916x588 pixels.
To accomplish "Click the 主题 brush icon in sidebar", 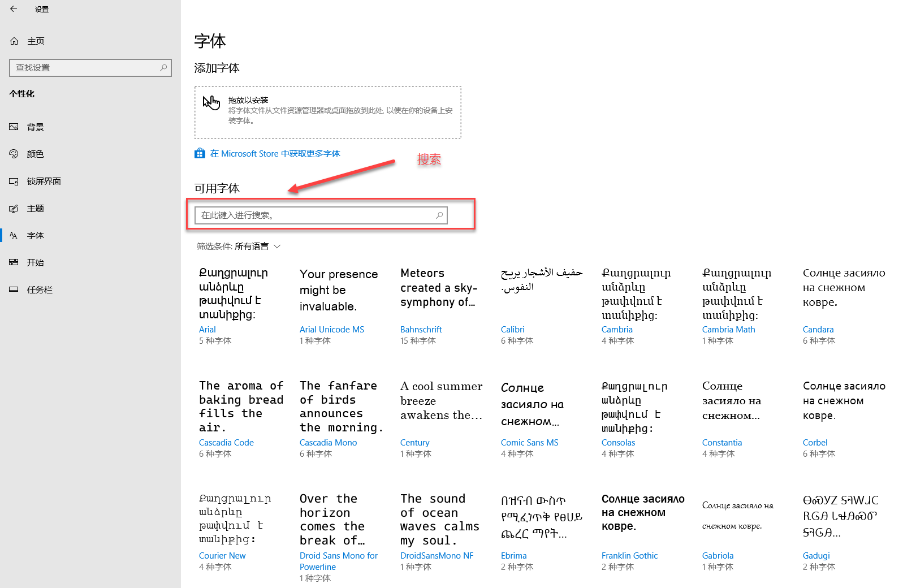I will click(x=14, y=208).
